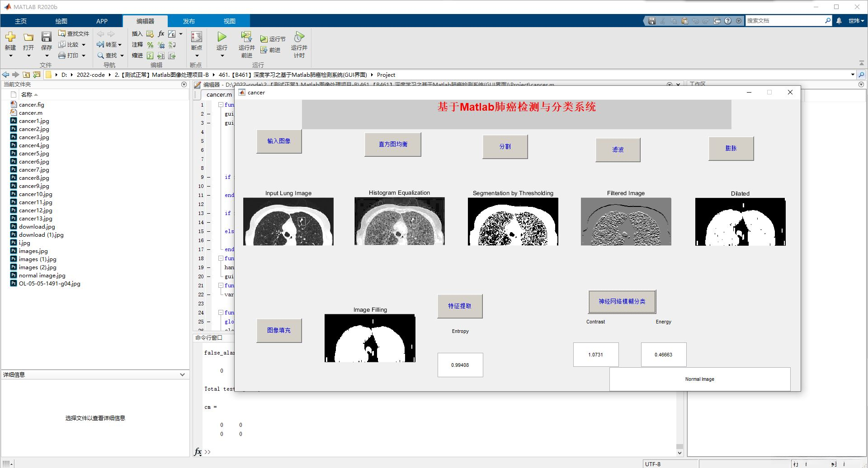The image size is (868, 468).
Task: Expand the details (详细信息) panel chevron
Action: [182, 374]
